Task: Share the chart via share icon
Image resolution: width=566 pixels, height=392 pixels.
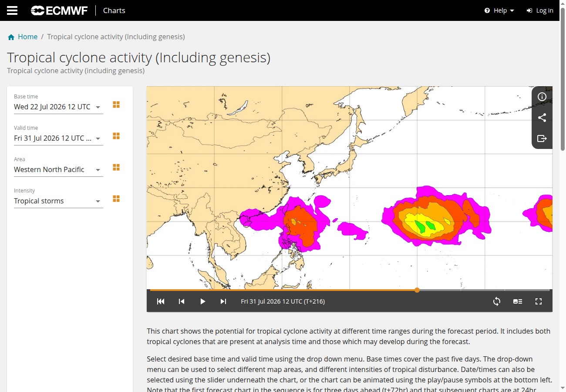Action: tap(542, 118)
